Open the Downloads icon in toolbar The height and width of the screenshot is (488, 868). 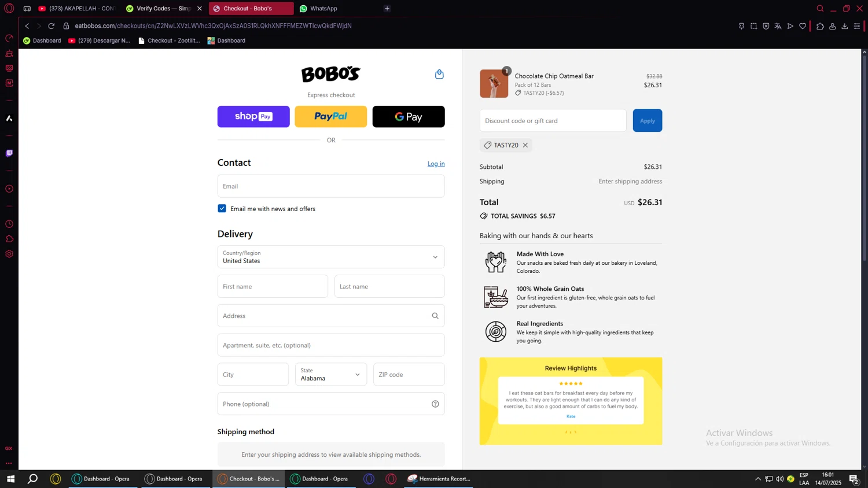(845, 26)
